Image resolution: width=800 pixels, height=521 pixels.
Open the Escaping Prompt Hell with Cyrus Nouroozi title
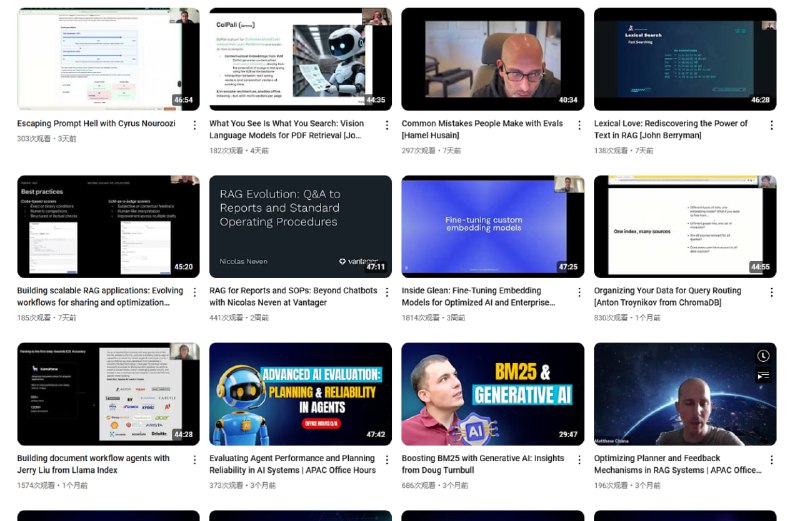pyautogui.click(x=97, y=124)
